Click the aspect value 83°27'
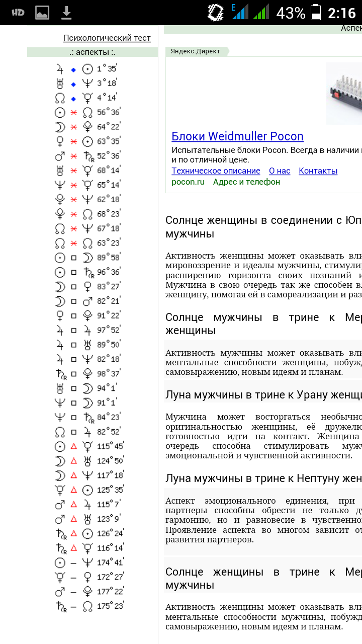This screenshot has width=362, height=644. coord(109,287)
